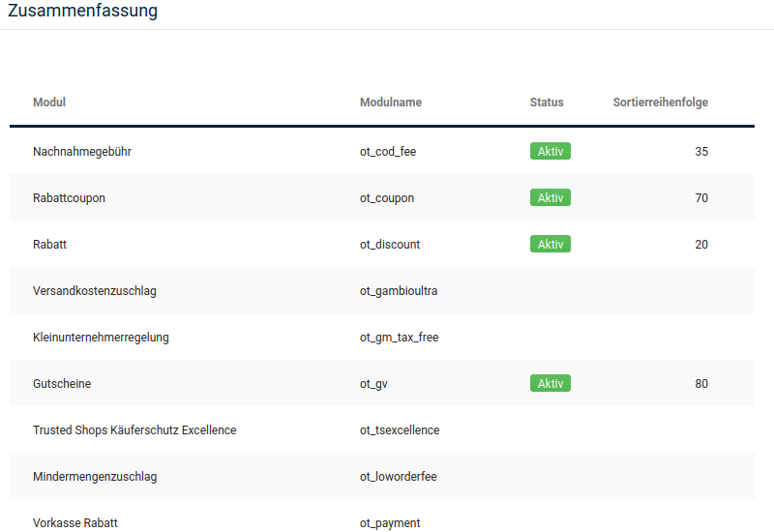
Task: Click the Aktiv badge for ot_gv
Action: [551, 383]
